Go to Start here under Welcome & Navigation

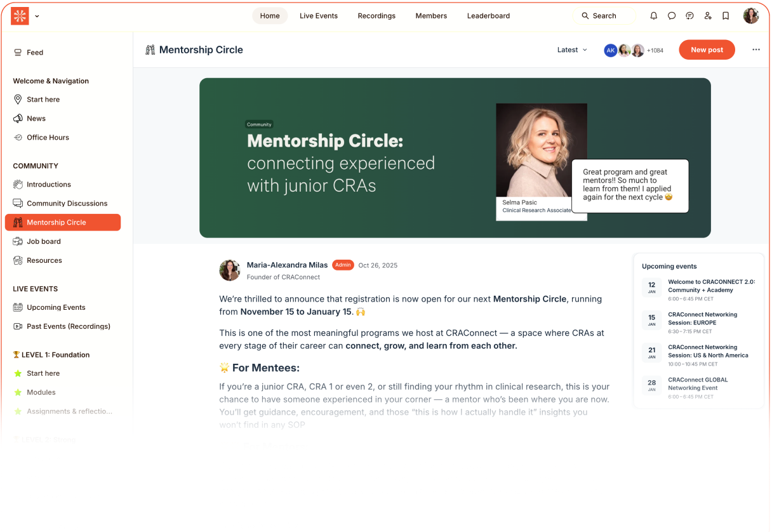63,100
